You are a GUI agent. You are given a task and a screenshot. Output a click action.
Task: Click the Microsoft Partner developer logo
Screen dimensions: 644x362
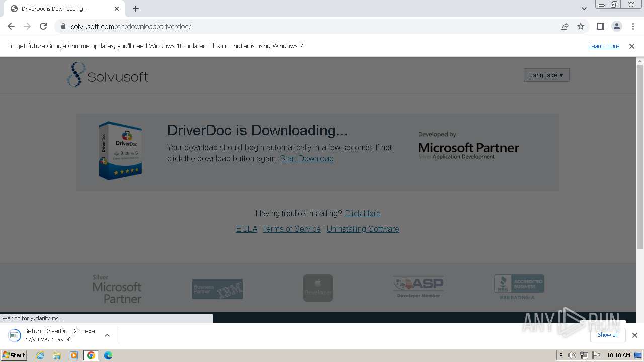(468, 146)
